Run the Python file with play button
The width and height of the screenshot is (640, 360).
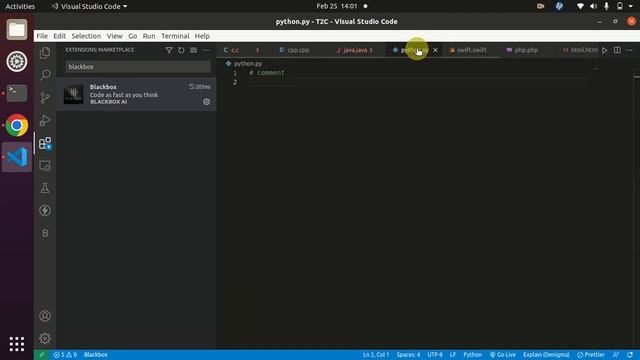604,50
